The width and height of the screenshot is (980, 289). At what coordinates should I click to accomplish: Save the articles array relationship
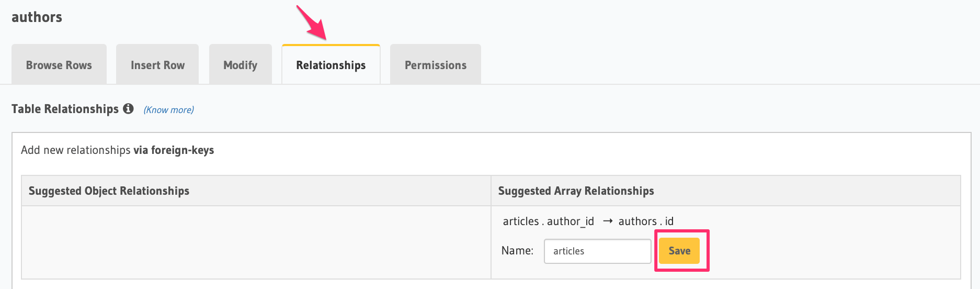[679, 251]
